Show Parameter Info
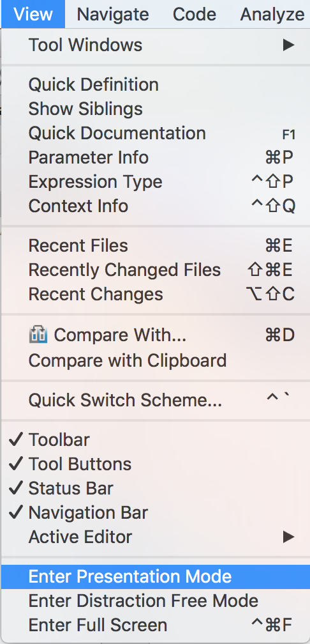310x644 pixels. click(x=155, y=157)
